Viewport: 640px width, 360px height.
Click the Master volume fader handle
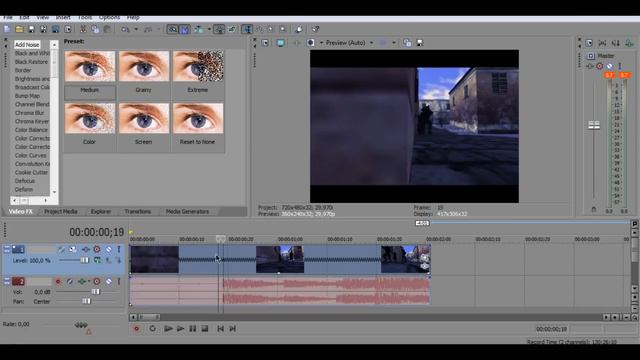pyautogui.click(x=594, y=125)
